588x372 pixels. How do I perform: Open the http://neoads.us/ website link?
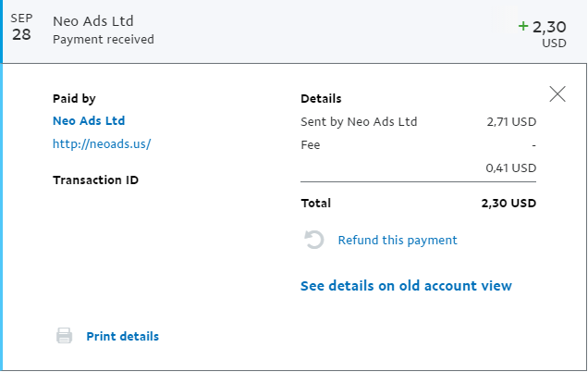click(x=102, y=143)
